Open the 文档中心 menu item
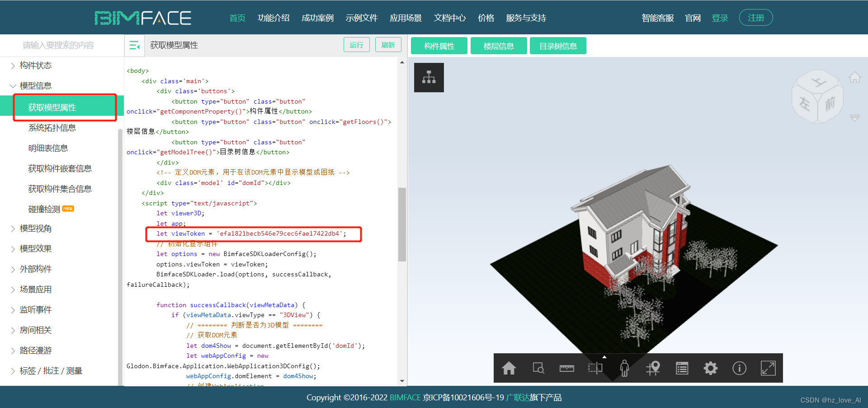The height and width of the screenshot is (408, 868). 449,18
